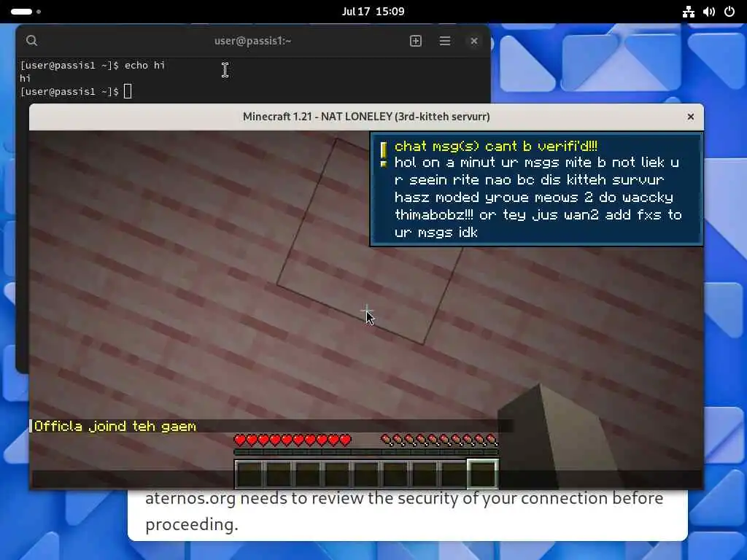Image resolution: width=747 pixels, height=560 pixels.
Task: Open the network status icon
Action: click(689, 12)
